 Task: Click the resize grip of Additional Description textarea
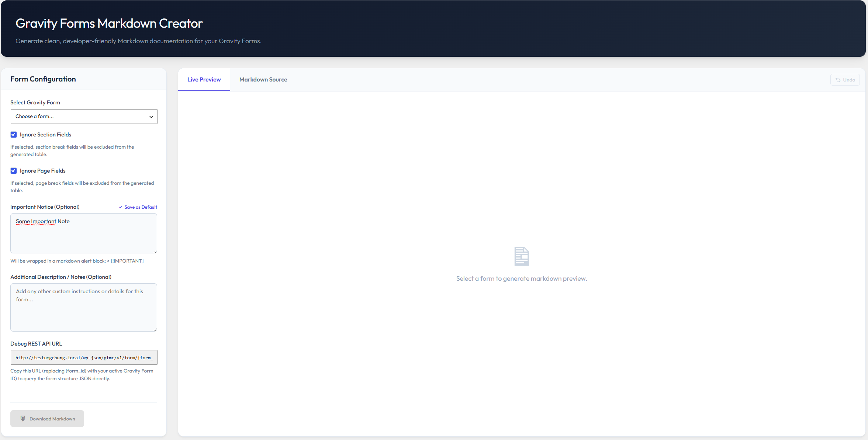coord(155,329)
